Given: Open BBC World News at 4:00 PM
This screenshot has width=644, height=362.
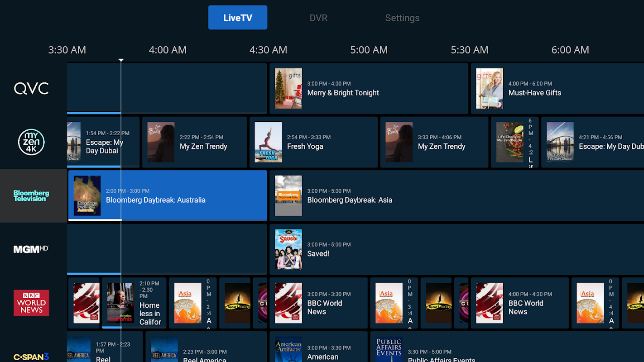Looking at the screenshot, I should click(519, 303).
